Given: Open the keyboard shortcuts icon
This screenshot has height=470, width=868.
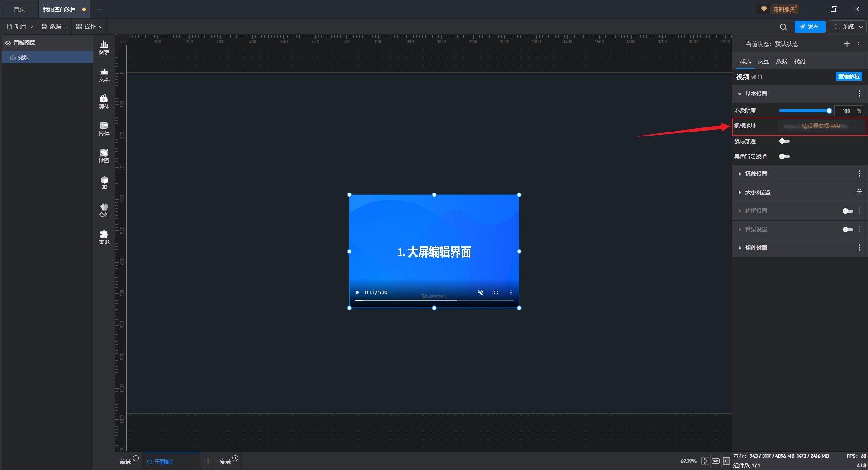Looking at the screenshot, I should (716, 461).
